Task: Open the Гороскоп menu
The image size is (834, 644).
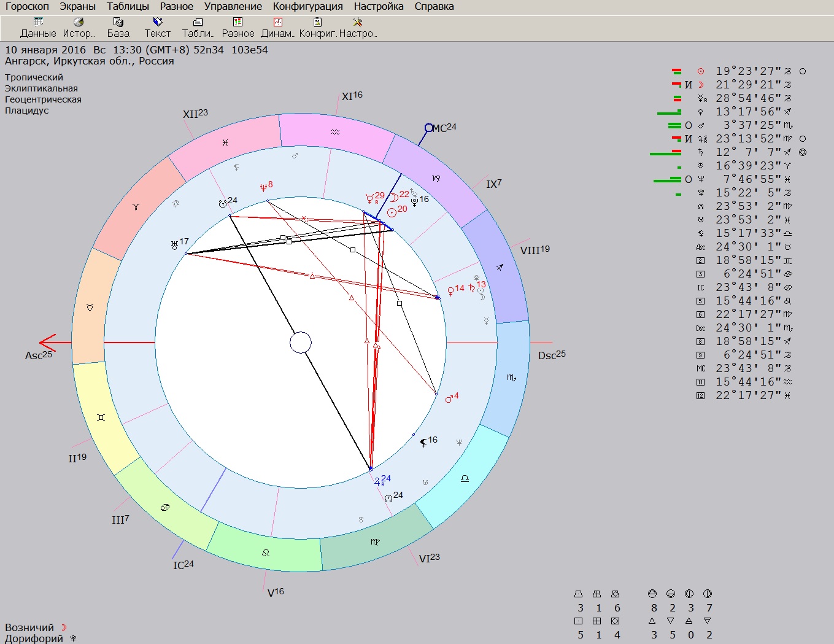Action: pos(27,7)
